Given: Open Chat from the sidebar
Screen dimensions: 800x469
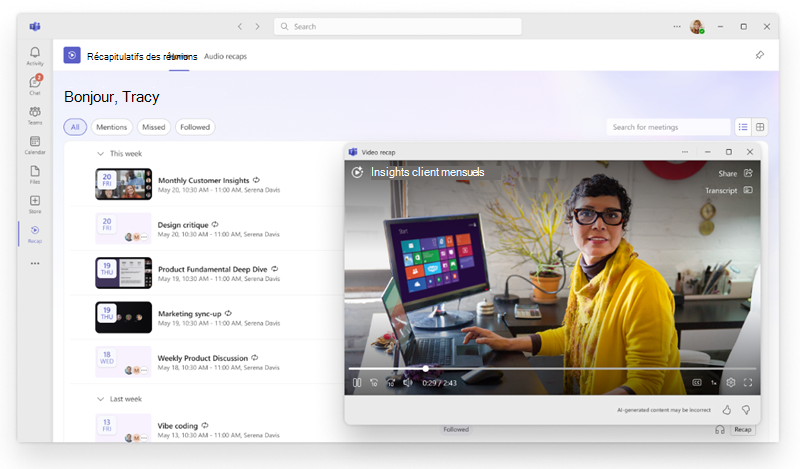Looking at the screenshot, I should (x=35, y=85).
